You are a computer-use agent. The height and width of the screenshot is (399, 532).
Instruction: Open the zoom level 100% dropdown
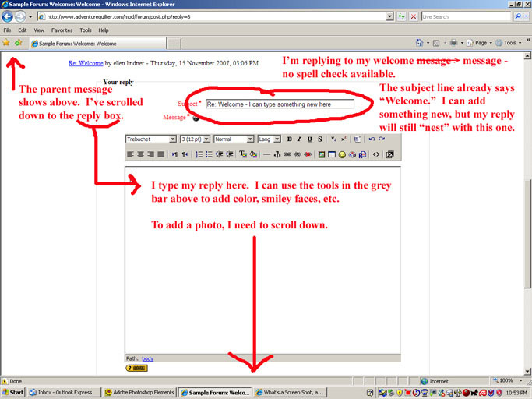(521, 380)
